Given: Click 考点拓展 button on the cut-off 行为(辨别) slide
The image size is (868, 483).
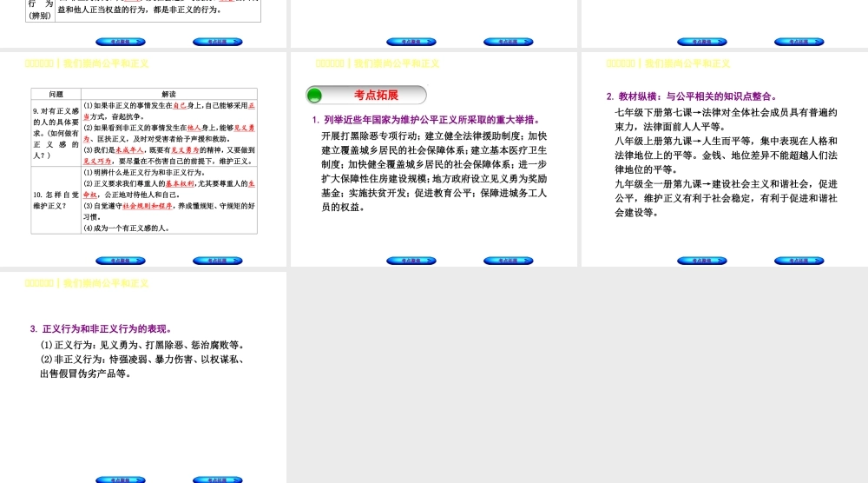Looking at the screenshot, I should click(218, 42).
